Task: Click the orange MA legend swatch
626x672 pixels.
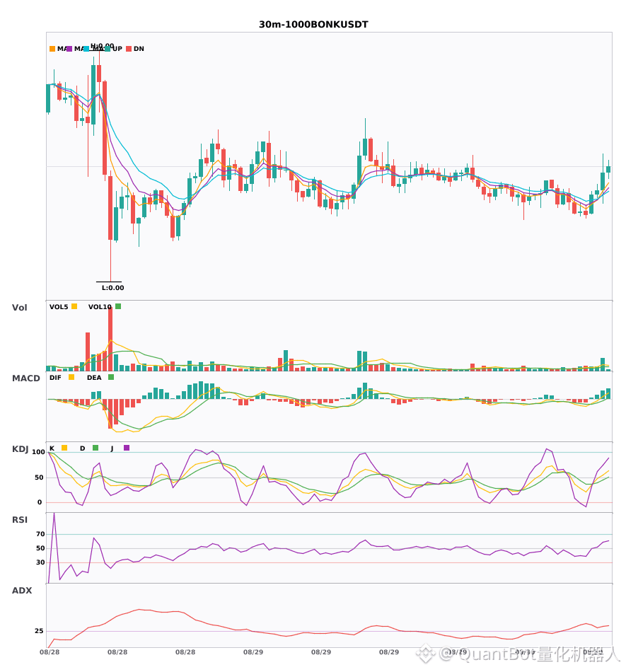Action: click(52, 49)
